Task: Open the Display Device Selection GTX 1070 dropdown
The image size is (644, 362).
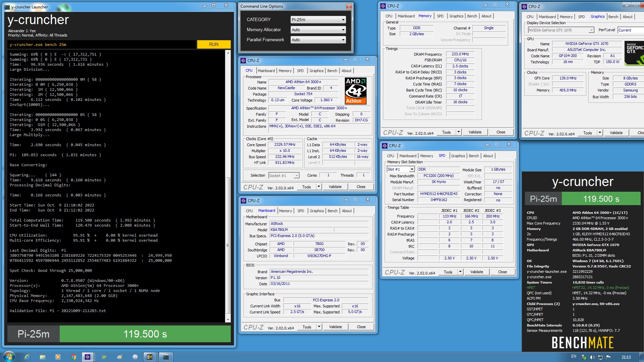Action: click(561, 30)
